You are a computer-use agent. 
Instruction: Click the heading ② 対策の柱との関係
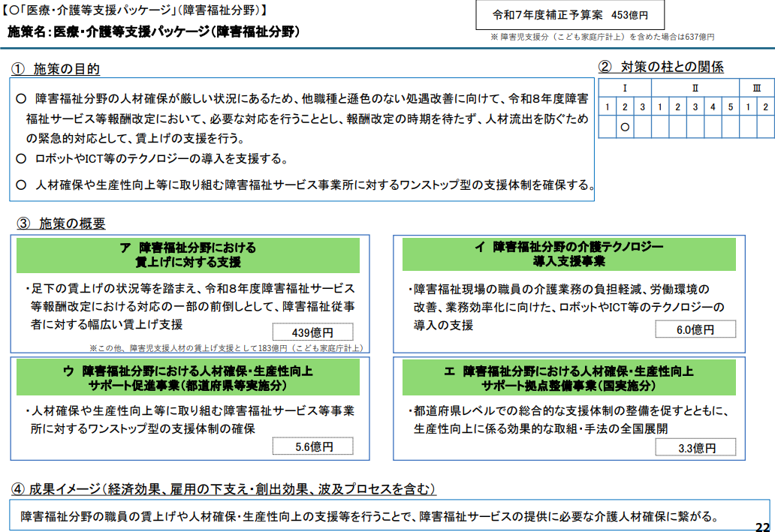tap(662, 67)
